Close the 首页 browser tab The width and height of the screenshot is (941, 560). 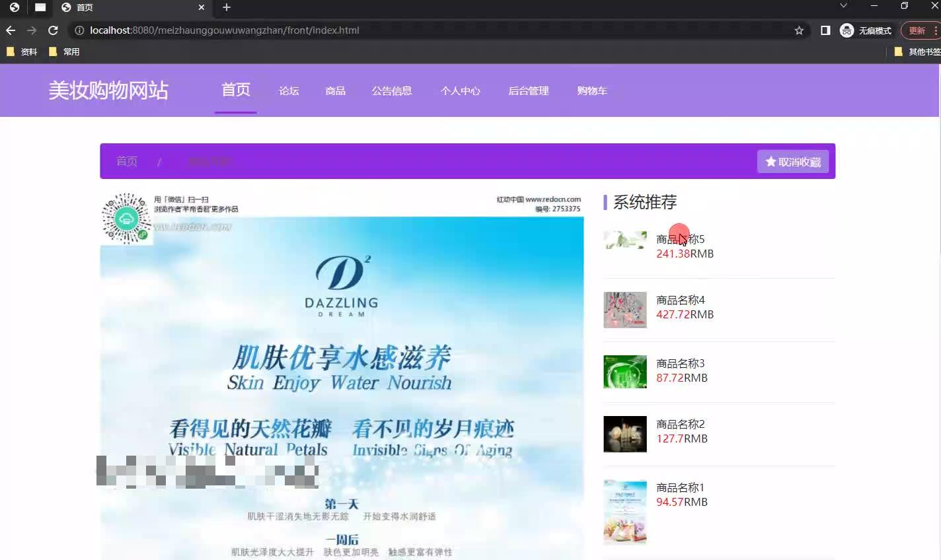(202, 7)
